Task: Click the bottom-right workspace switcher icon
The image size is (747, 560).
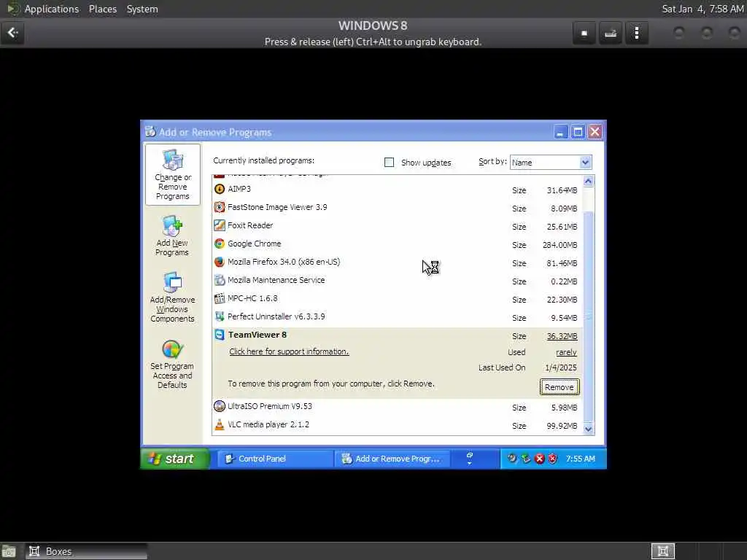Action: (662, 551)
